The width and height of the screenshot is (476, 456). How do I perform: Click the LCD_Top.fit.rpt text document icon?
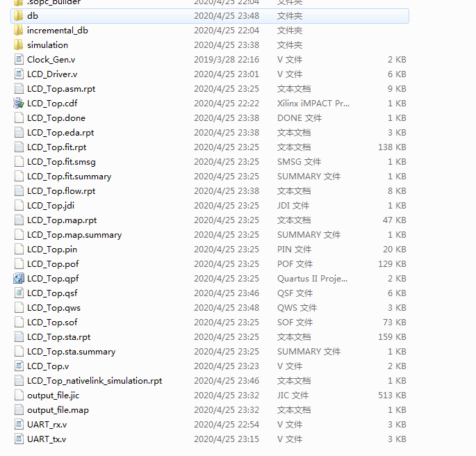(x=19, y=147)
